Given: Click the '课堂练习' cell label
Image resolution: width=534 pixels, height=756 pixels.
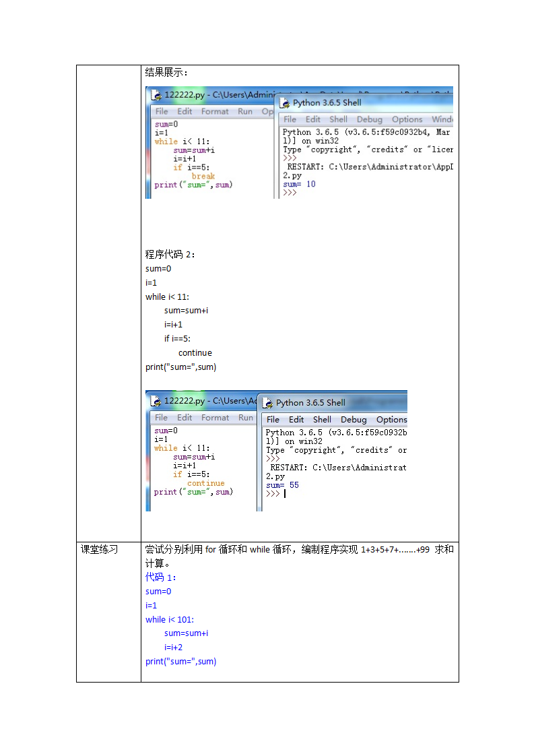Looking at the screenshot, I should pyautogui.click(x=99, y=549).
